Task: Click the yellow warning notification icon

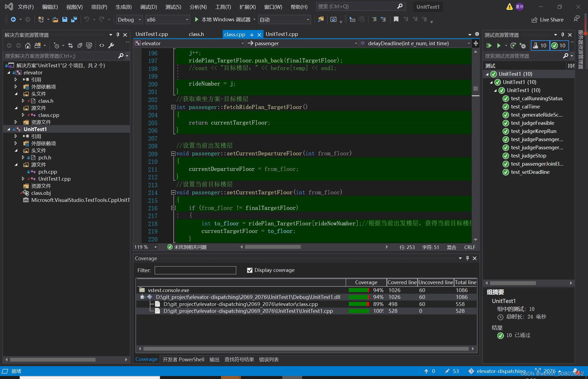Action: pyautogui.click(x=509, y=7)
